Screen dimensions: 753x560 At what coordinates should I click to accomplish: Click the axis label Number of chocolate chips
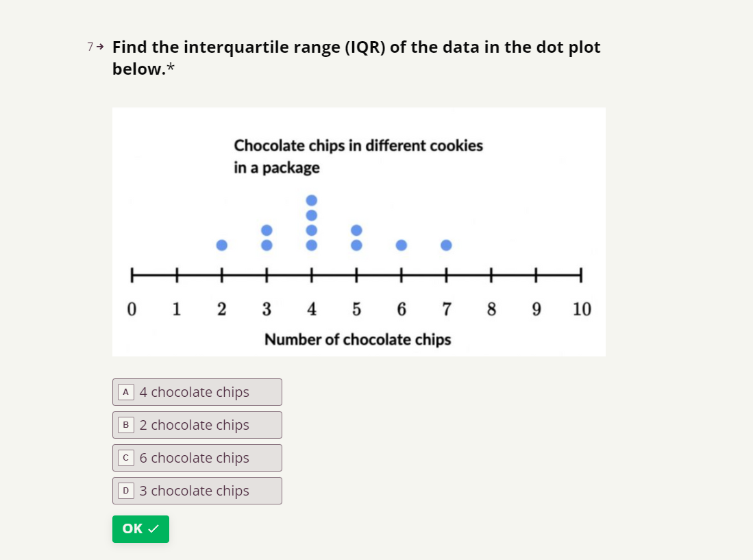pos(358,339)
